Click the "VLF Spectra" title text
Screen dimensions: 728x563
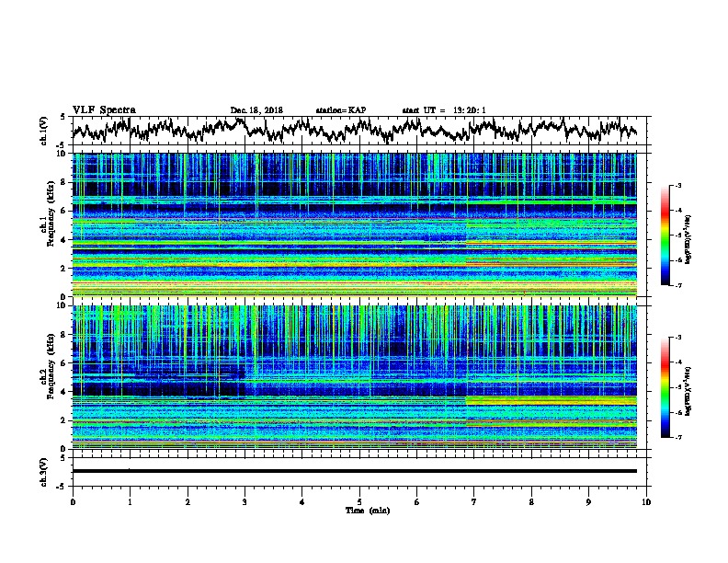click(104, 110)
